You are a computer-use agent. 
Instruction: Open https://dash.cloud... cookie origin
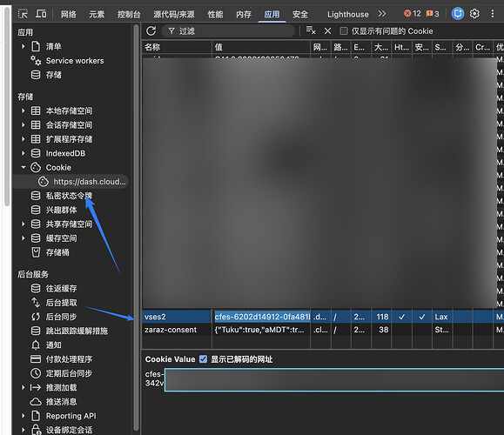pos(90,182)
